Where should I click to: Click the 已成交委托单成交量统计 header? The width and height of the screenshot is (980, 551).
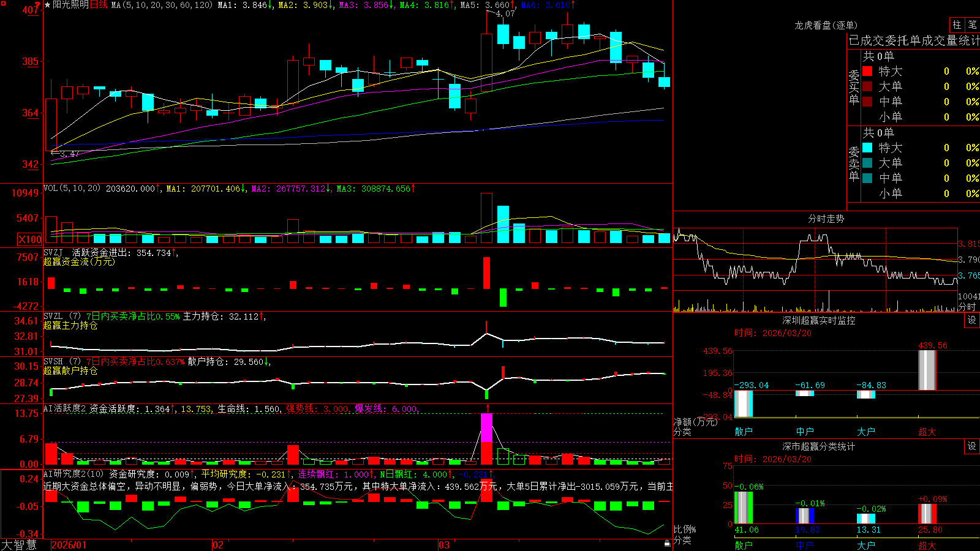click(914, 40)
